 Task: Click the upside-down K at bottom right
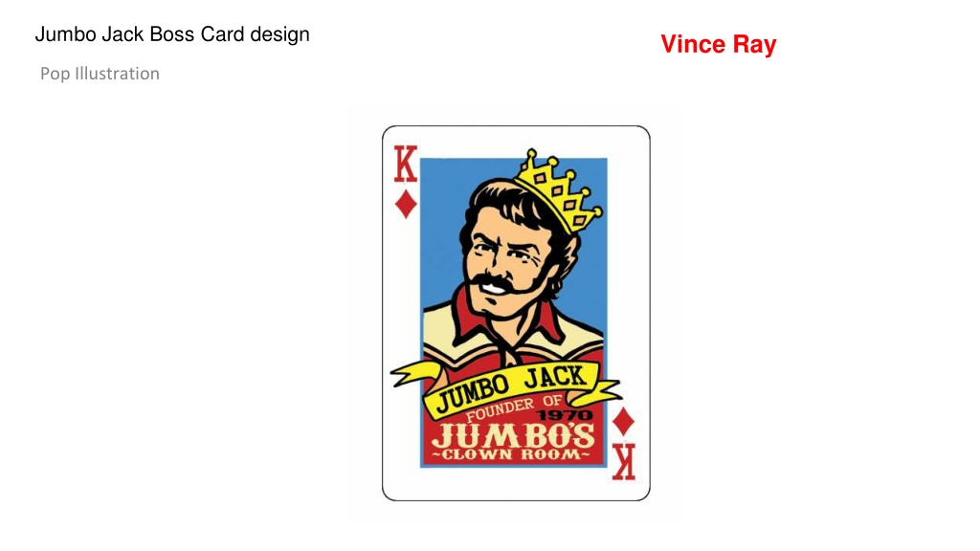tap(623, 462)
